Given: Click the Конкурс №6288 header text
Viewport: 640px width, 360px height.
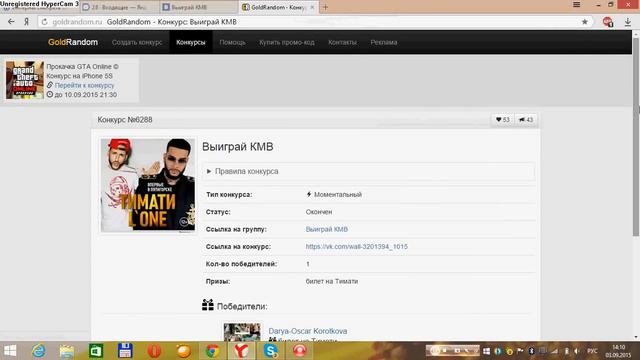Looking at the screenshot, I should (125, 120).
